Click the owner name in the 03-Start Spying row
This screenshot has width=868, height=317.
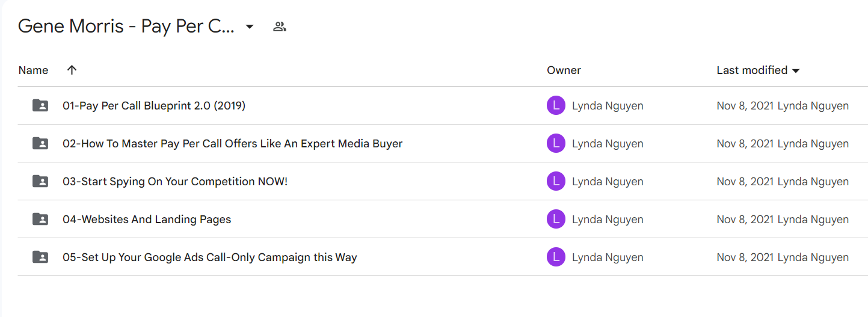click(608, 182)
